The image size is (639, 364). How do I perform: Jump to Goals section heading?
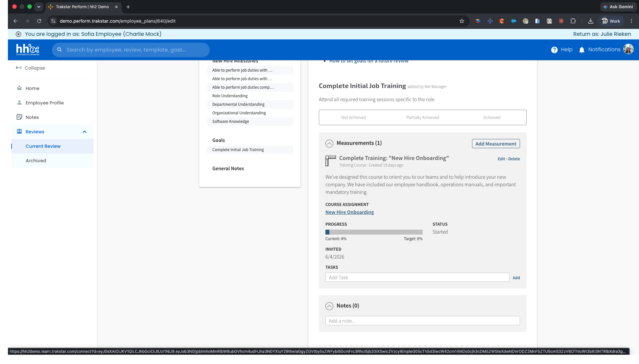click(x=218, y=140)
